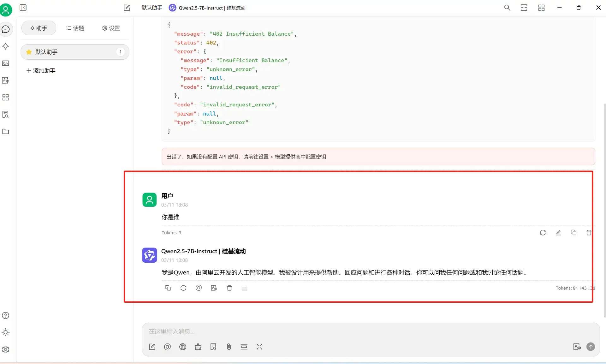Regenerate the Qwen assistant reply

[x=183, y=288]
